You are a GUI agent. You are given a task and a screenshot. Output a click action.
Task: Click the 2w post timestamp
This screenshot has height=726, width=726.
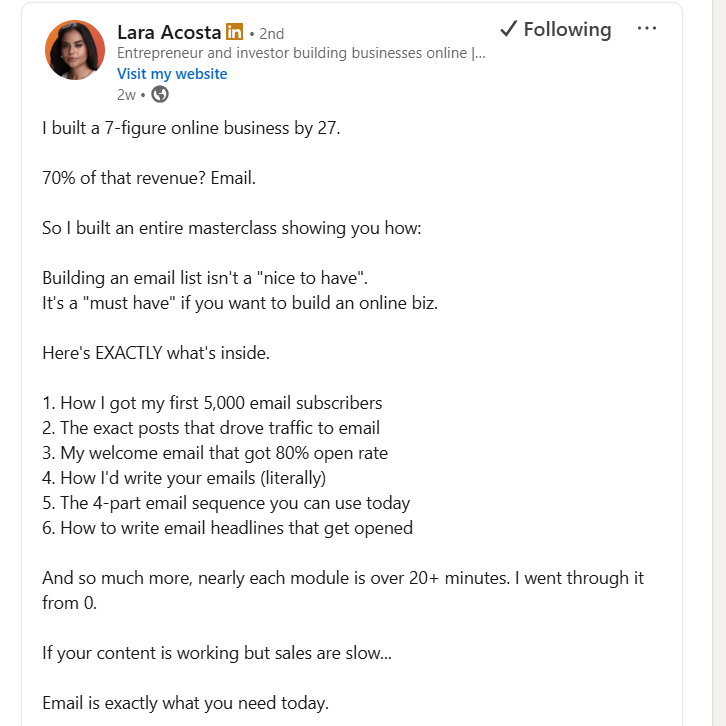tap(126, 95)
